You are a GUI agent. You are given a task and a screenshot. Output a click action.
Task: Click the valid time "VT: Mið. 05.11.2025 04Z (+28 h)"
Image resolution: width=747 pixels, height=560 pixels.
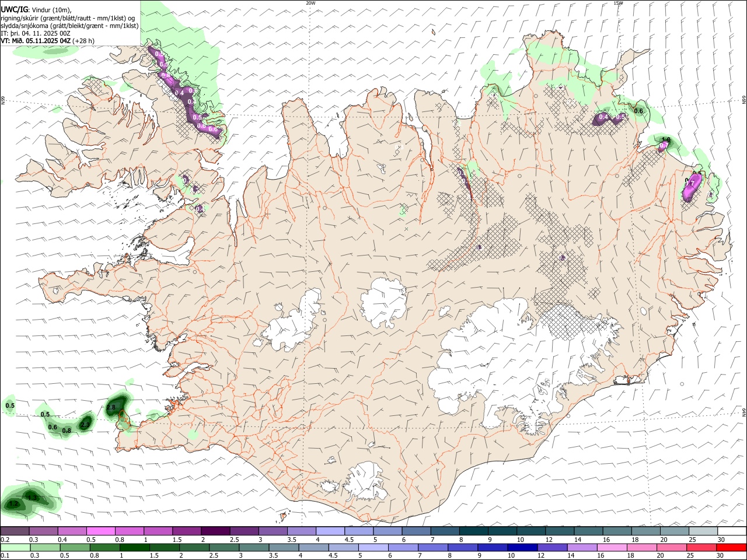click(47, 41)
